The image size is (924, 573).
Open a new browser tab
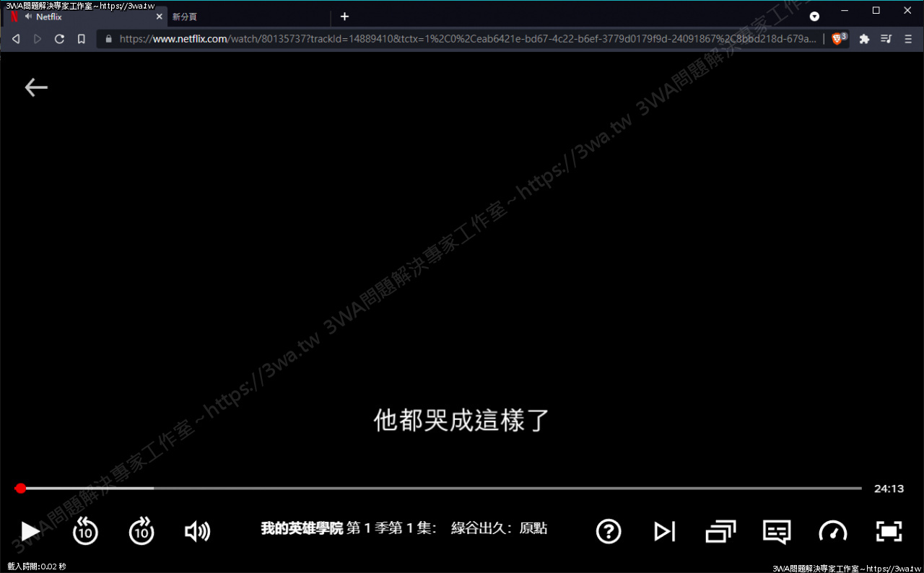pos(344,17)
